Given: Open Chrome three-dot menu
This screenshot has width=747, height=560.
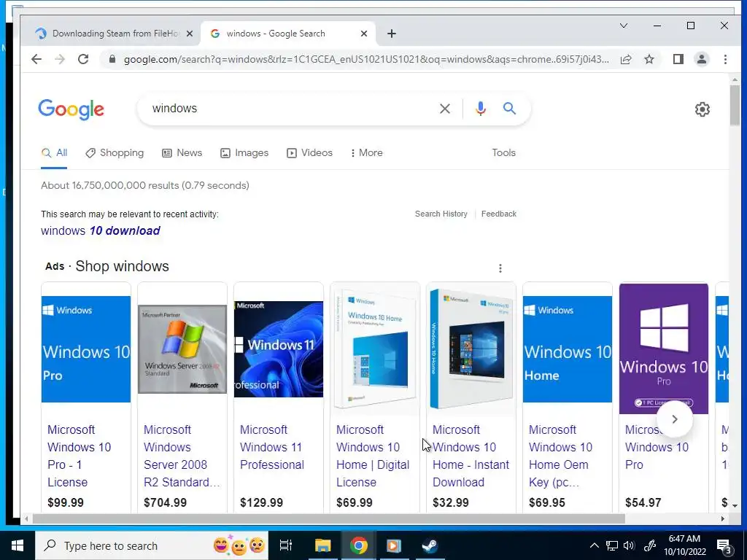Looking at the screenshot, I should 725,59.
